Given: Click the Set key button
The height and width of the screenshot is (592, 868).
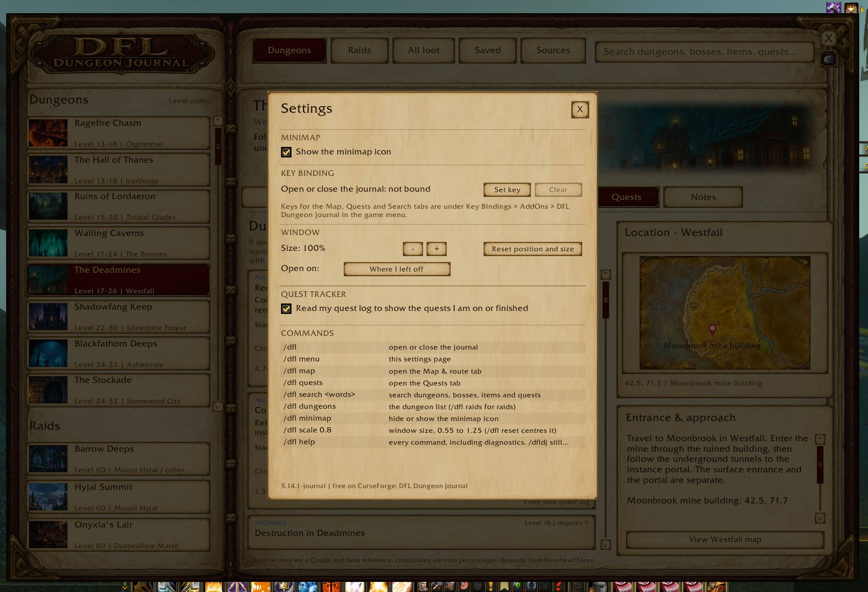Looking at the screenshot, I should click(507, 189).
